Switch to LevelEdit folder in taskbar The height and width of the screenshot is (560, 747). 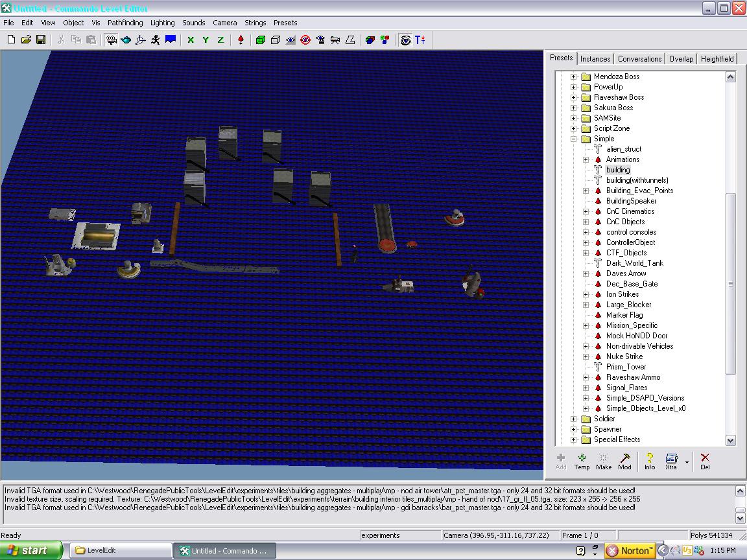(x=119, y=550)
